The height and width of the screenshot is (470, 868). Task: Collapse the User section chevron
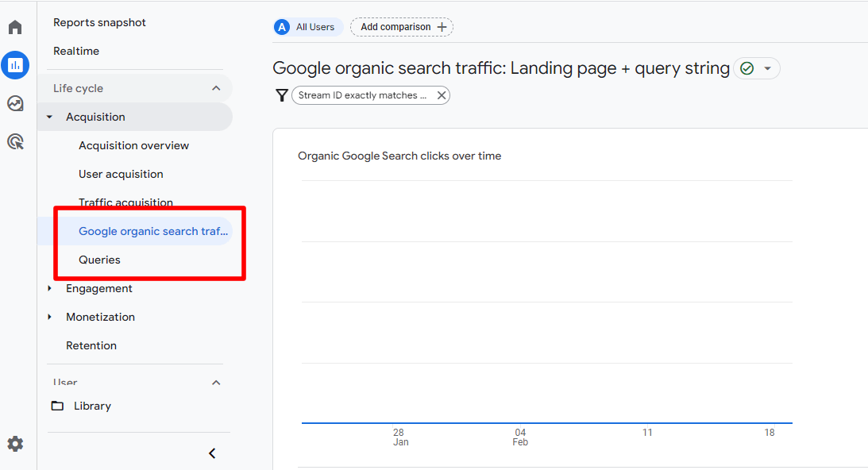[x=216, y=382]
